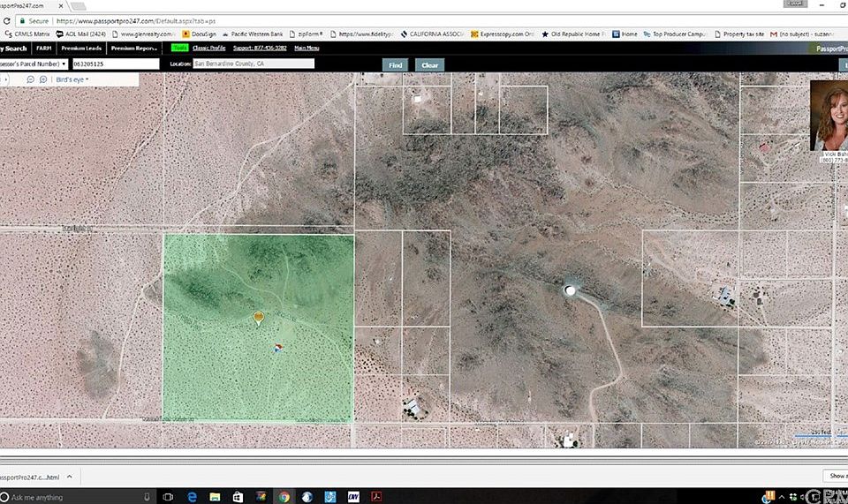Follow the Classic Profile link

click(209, 49)
